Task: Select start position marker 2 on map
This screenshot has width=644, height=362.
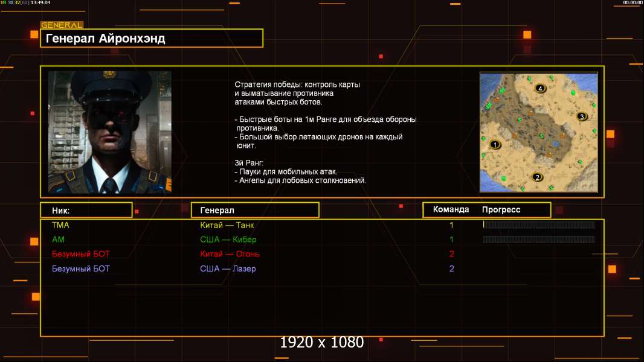Action: tap(537, 177)
